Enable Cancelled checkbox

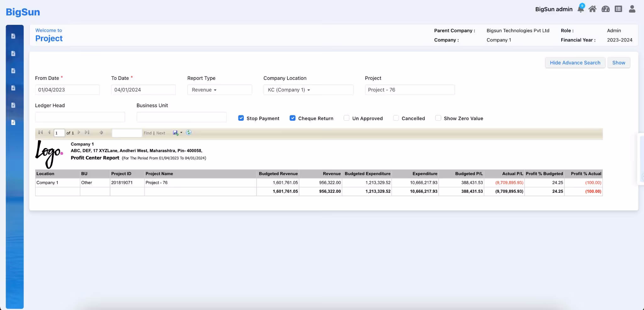(x=396, y=118)
